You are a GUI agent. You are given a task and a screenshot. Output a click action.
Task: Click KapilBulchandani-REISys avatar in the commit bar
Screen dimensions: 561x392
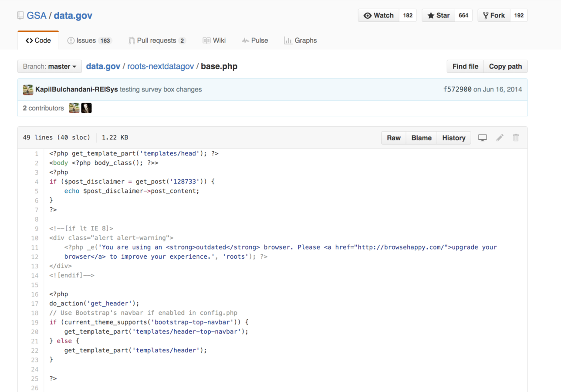click(x=28, y=90)
